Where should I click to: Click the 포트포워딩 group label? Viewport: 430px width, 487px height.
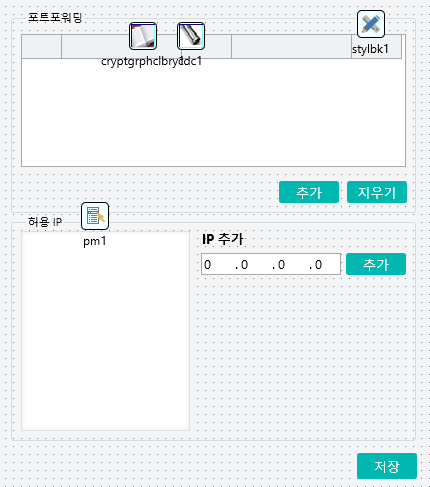pyautogui.click(x=55, y=17)
